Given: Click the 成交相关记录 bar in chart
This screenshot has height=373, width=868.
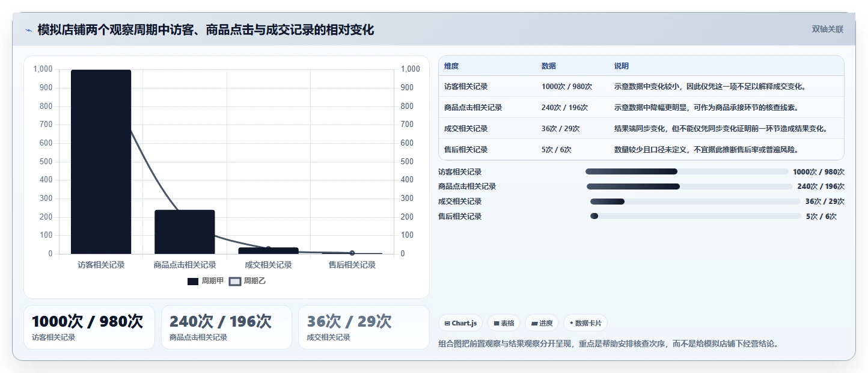Looking at the screenshot, I should [x=268, y=250].
